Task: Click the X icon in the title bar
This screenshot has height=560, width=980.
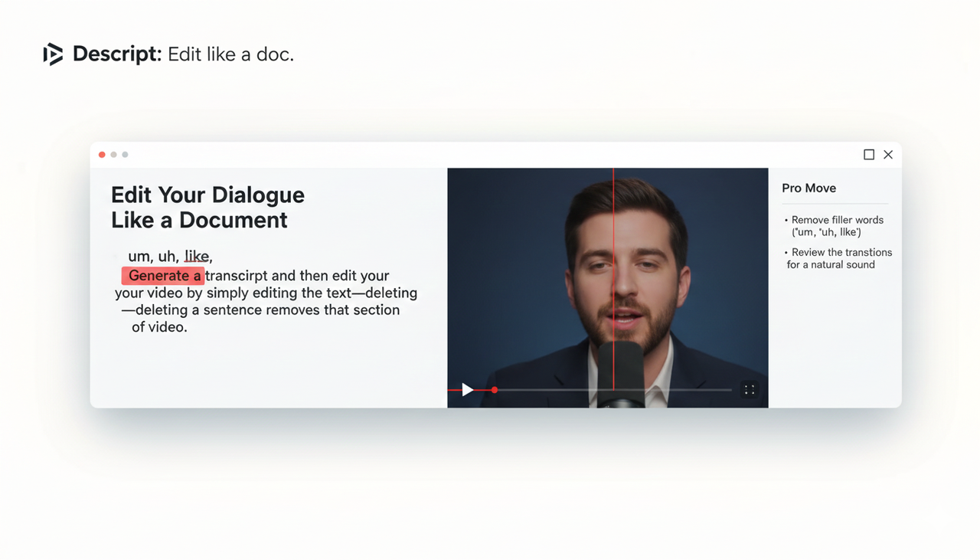Action: pyautogui.click(x=887, y=154)
